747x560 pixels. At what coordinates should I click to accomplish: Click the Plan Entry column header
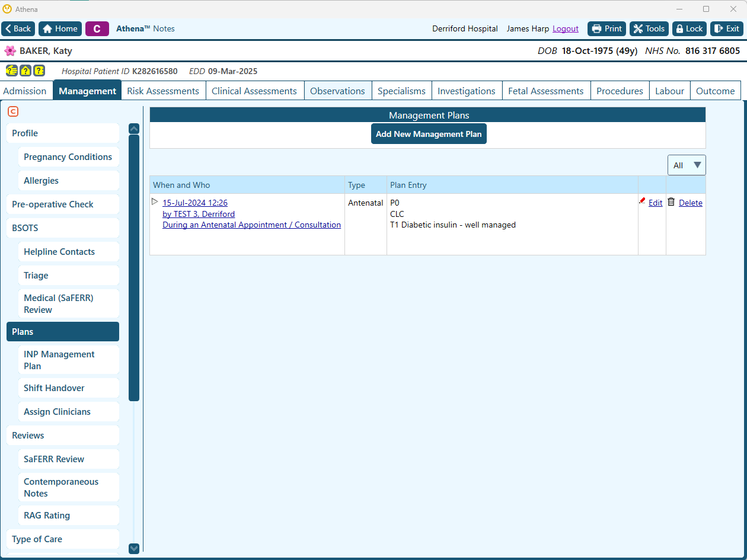point(512,185)
